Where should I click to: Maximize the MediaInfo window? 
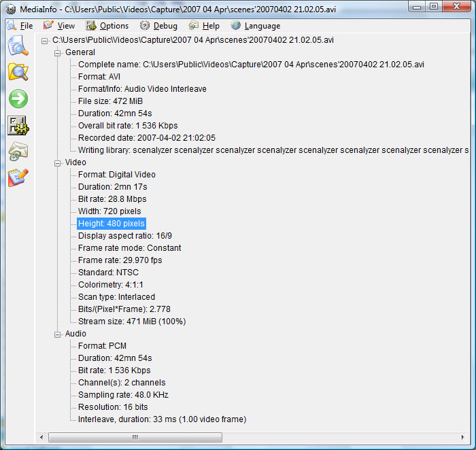[x=434, y=6]
